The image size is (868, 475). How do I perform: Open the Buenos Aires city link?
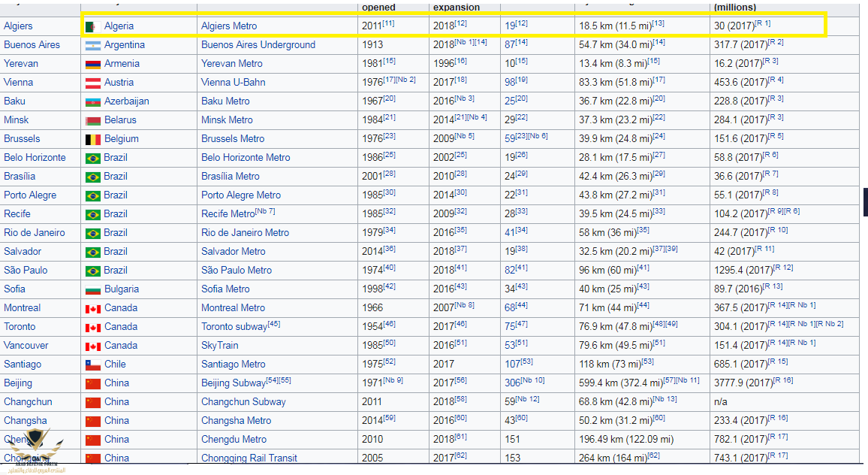pyautogui.click(x=32, y=45)
